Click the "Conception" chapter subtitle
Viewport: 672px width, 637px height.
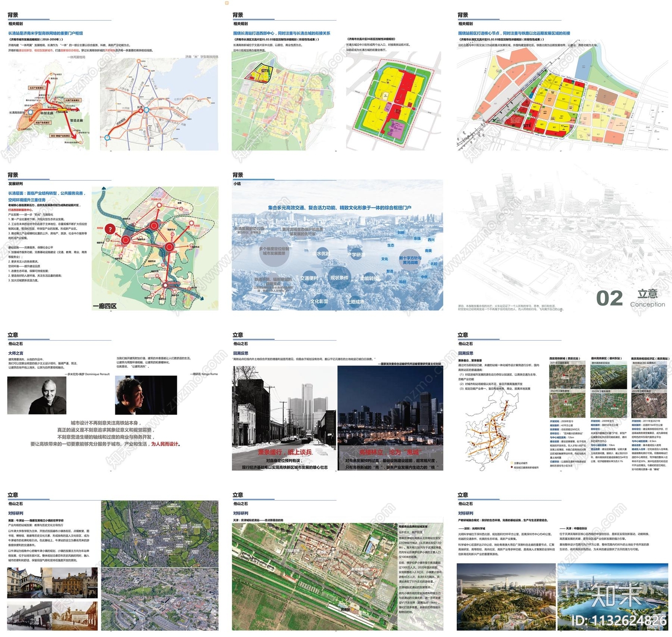pos(647,304)
